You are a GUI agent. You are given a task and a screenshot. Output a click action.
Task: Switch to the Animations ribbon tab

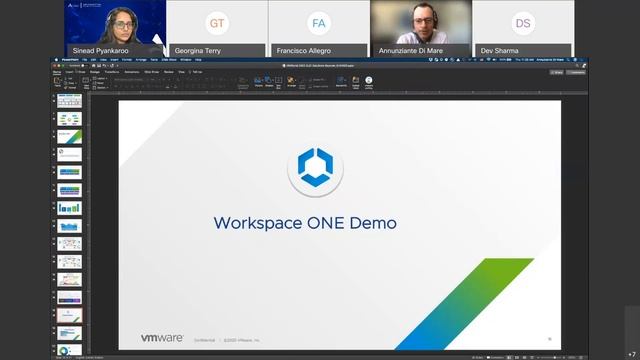pyautogui.click(x=132, y=72)
